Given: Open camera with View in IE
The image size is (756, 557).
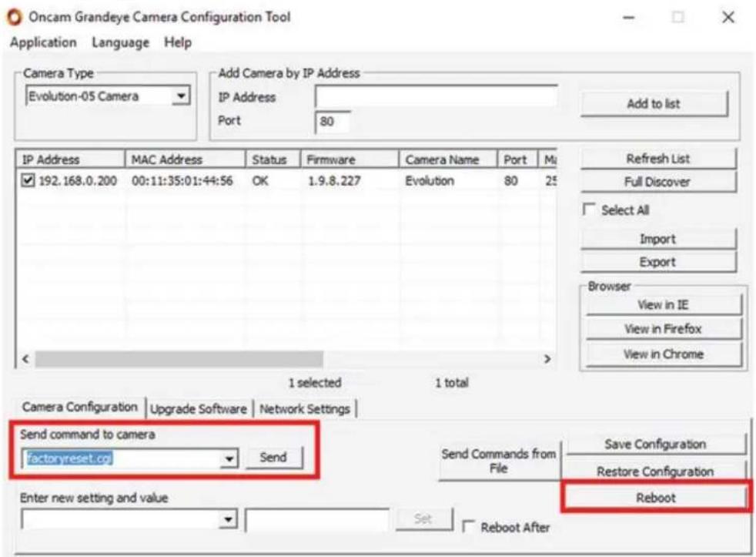Looking at the screenshot, I should point(664,305).
